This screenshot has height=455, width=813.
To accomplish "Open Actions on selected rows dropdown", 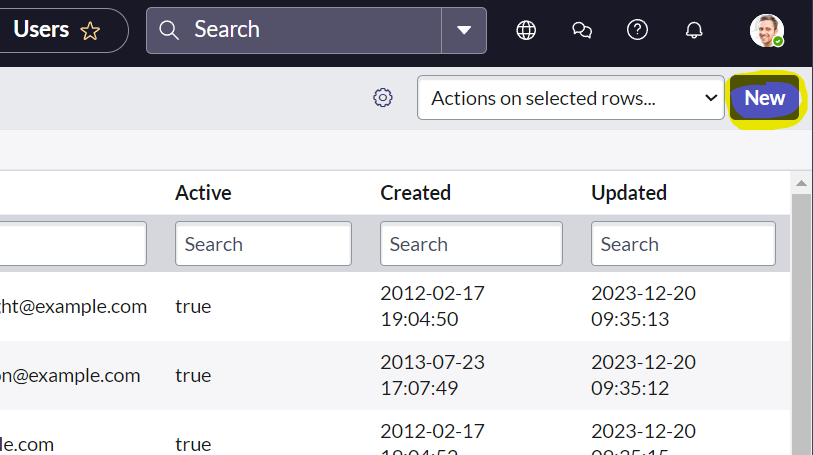I will point(570,98).
